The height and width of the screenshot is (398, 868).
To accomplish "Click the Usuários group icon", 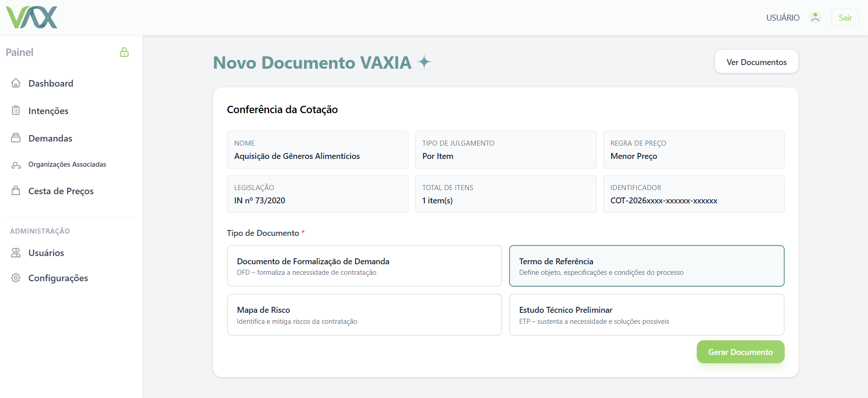I will [16, 252].
